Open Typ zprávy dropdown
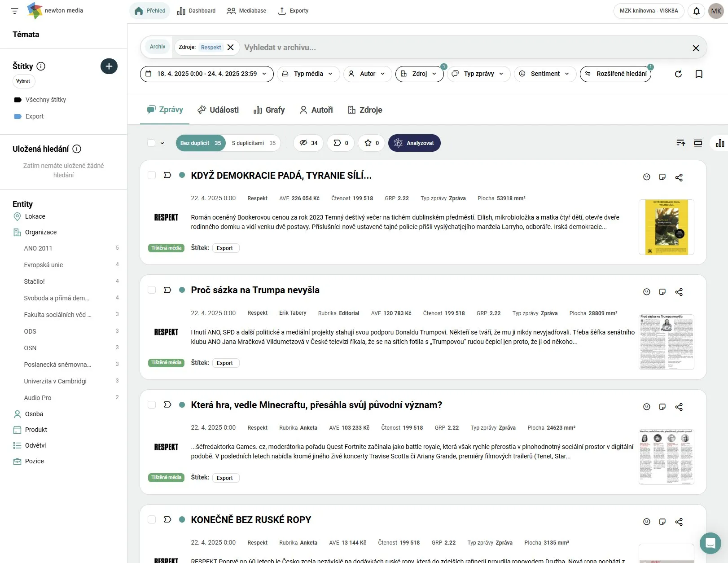 (x=479, y=74)
